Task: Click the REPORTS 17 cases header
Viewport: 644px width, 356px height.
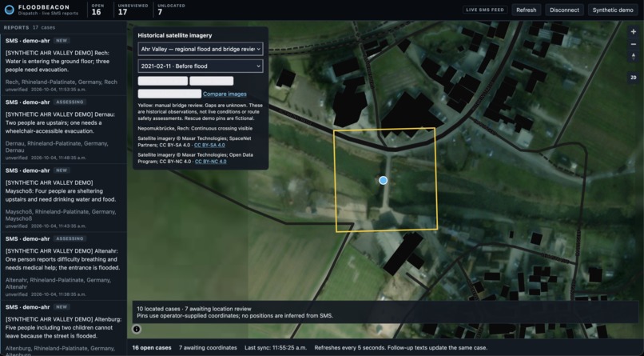Action: click(29, 27)
